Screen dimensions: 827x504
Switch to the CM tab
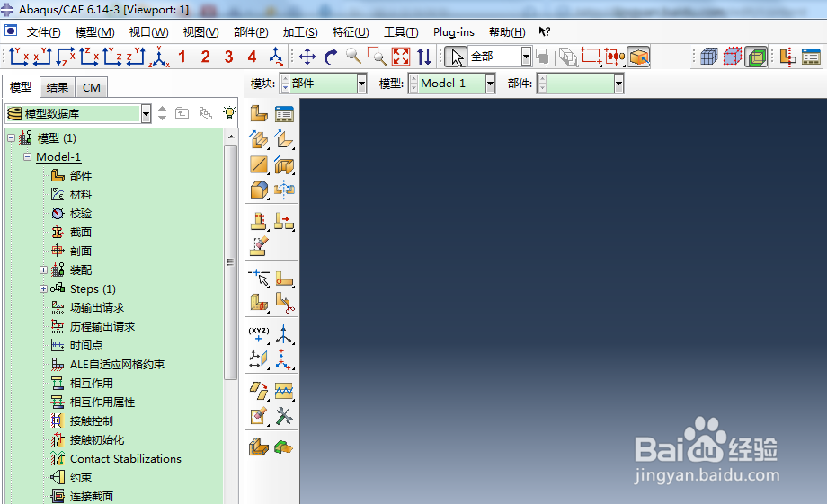pos(92,87)
